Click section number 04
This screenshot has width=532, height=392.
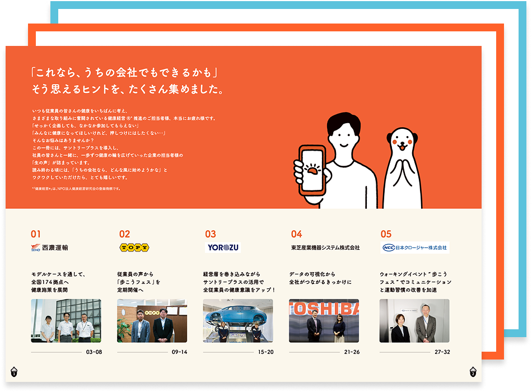(x=297, y=234)
